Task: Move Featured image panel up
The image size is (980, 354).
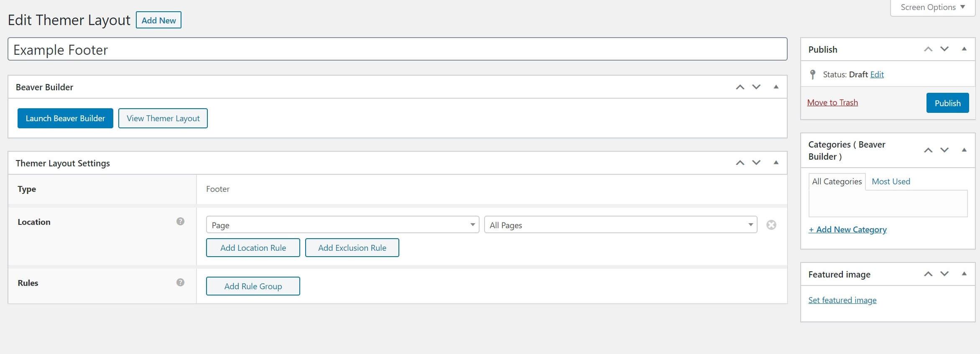Action: click(928, 274)
